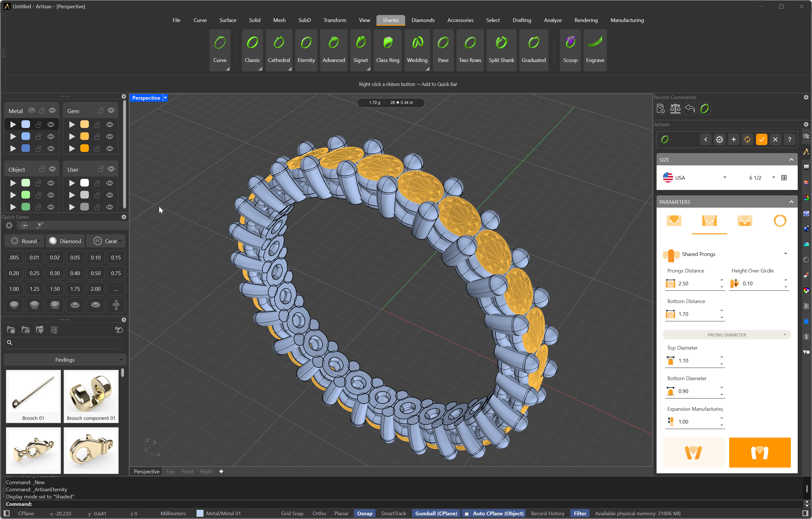The width and height of the screenshot is (812, 519).
Task: Toggle lock on the Gem layer group
Action: [101, 111]
